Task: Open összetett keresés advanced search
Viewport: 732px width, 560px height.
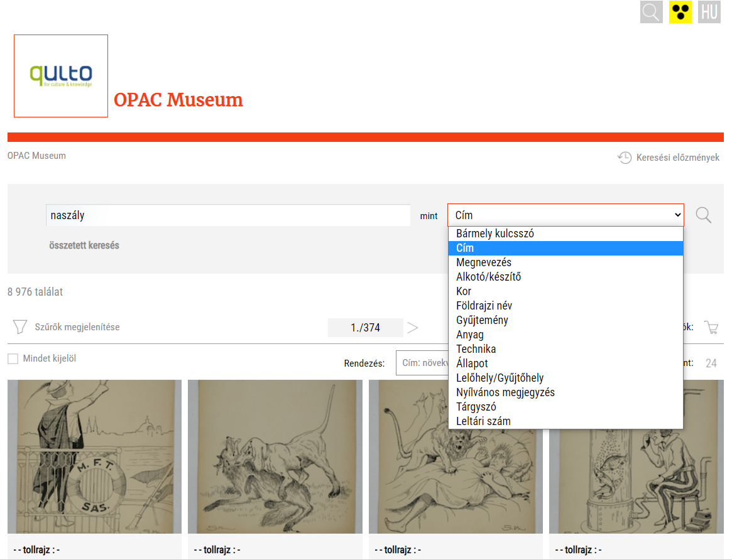Action: (84, 245)
